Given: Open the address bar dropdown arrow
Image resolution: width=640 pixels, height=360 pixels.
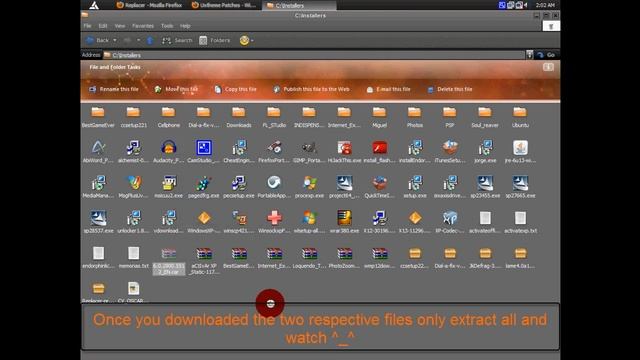Looking at the screenshot, I should point(529,55).
